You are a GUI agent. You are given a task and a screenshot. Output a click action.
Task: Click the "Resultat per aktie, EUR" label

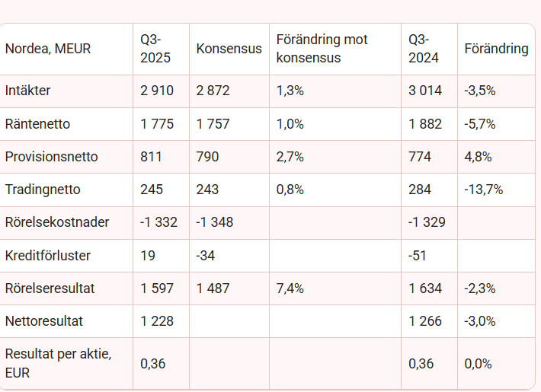click(x=56, y=363)
